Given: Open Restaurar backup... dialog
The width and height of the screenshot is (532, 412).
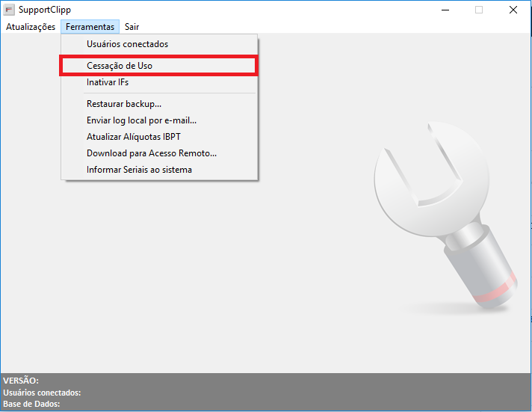Looking at the screenshot, I should (124, 104).
